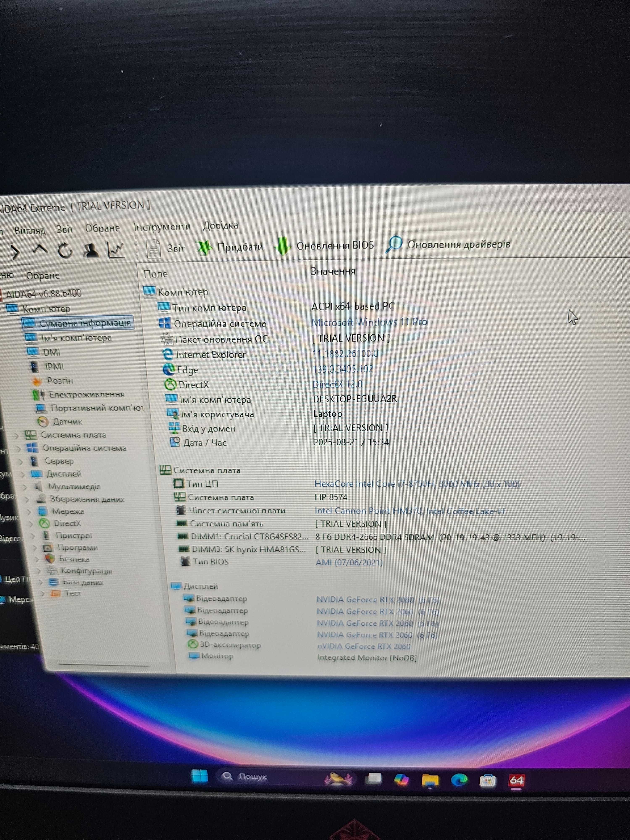Click the База даних tree item icon
The height and width of the screenshot is (840, 630).
coord(54,582)
